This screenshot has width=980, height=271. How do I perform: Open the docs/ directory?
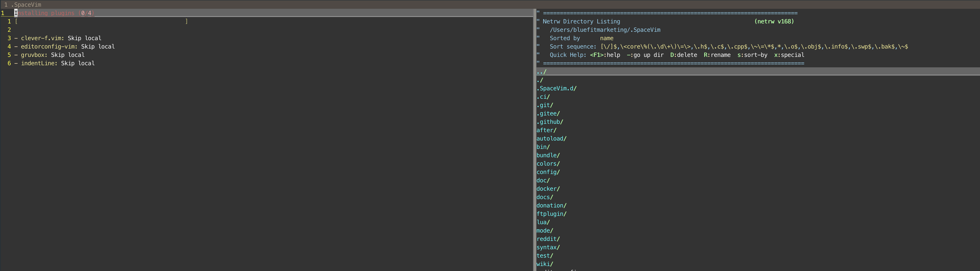coord(545,197)
